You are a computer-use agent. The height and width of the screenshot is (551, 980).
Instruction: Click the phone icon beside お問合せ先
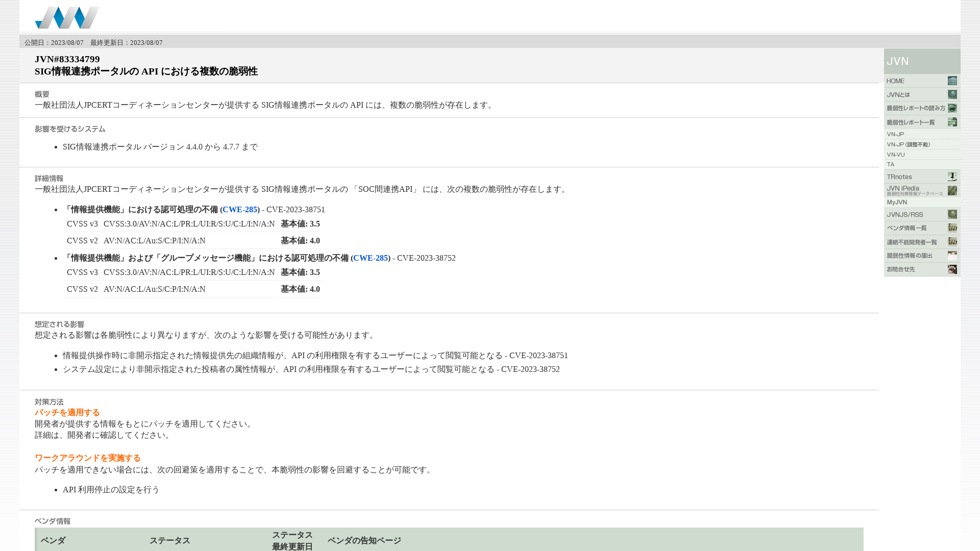pos(952,270)
